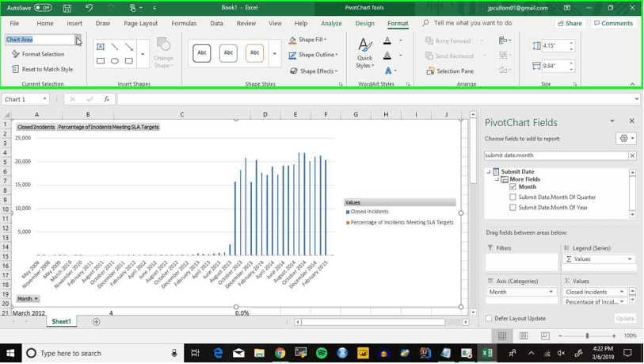Screen dimensions: 644x364
Task: Select the line shape tool
Action: click(x=115, y=47)
